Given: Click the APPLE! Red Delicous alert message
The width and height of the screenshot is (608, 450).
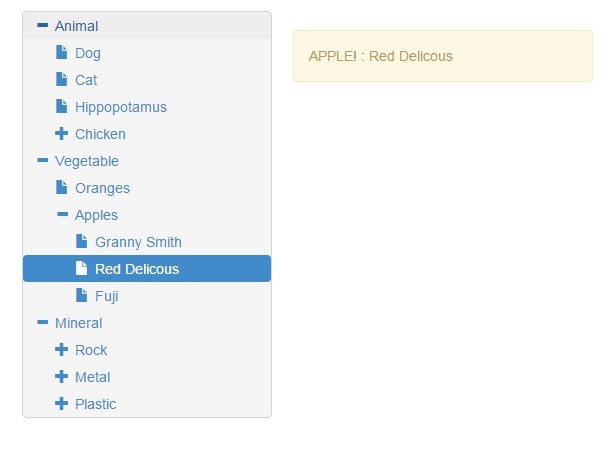Looking at the screenshot, I should point(442,56).
